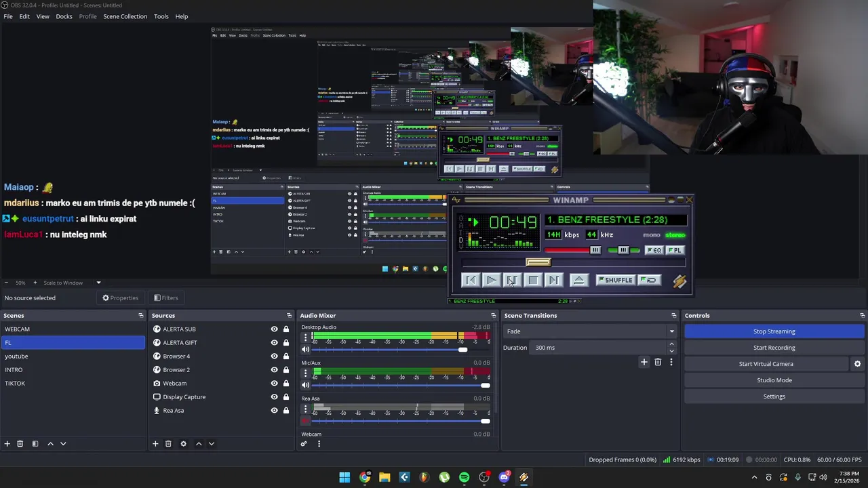Open source properties gear in Sources toolbar
Image resolution: width=868 pixels, height=488 pixels.
183,444
